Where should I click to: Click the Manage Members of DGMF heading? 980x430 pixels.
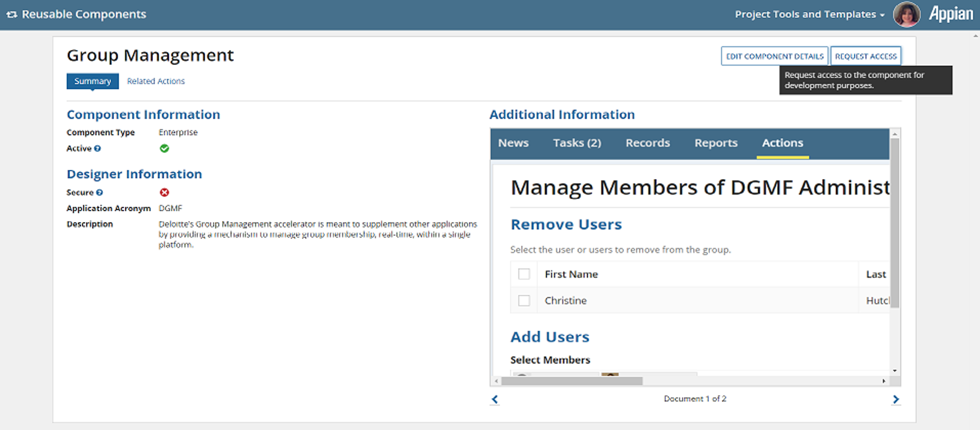pos(700,188)
